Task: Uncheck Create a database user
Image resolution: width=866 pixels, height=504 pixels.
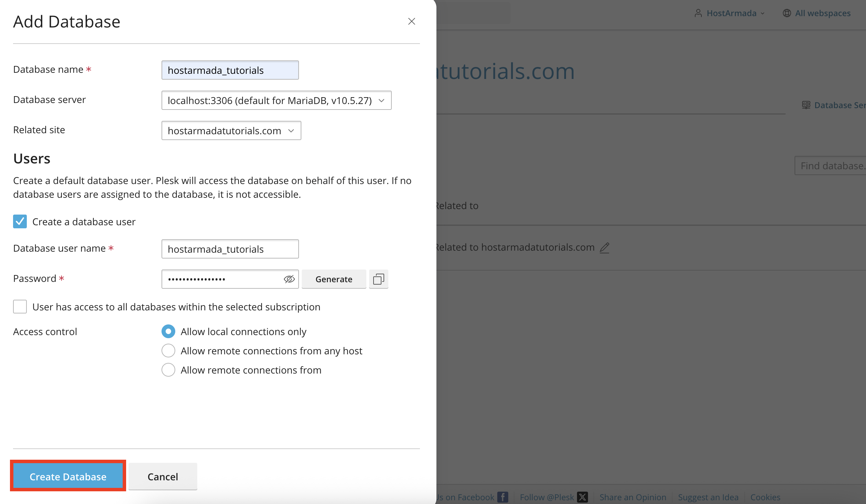Action: pos(20,221)
